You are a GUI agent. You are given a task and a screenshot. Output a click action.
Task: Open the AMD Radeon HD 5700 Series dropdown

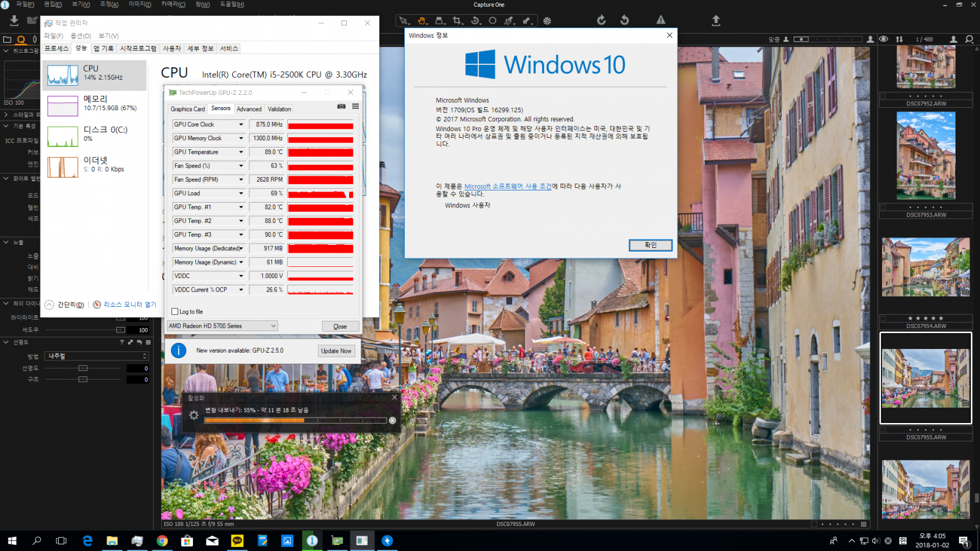(222, 325)
